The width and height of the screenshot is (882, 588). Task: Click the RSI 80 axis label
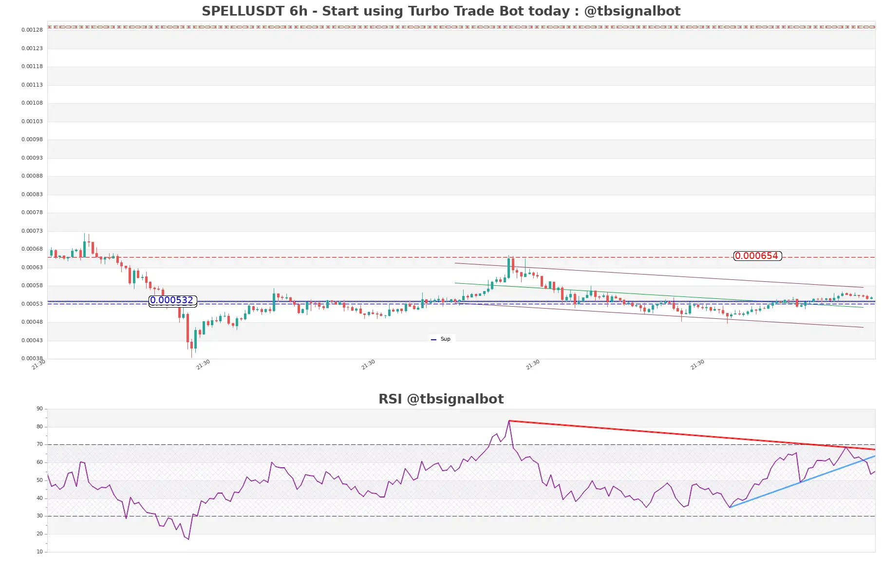(x=40, y=427)
